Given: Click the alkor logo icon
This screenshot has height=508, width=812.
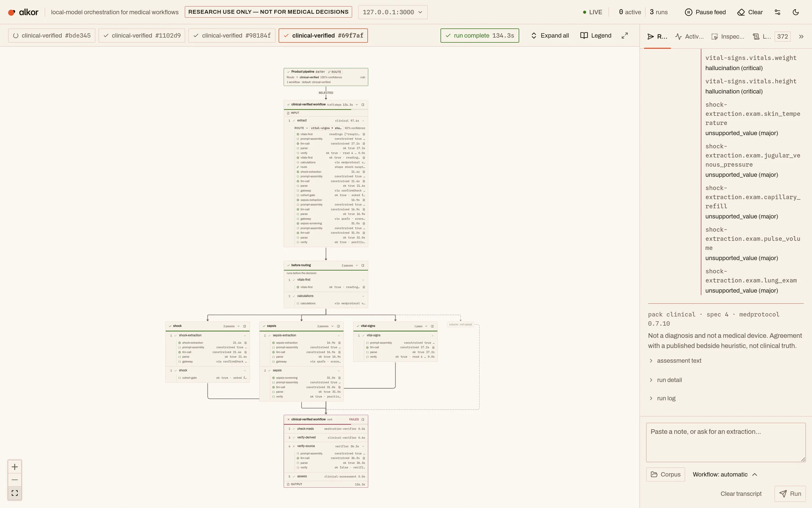Looking at the screenshot, I should tap(12, 12).
